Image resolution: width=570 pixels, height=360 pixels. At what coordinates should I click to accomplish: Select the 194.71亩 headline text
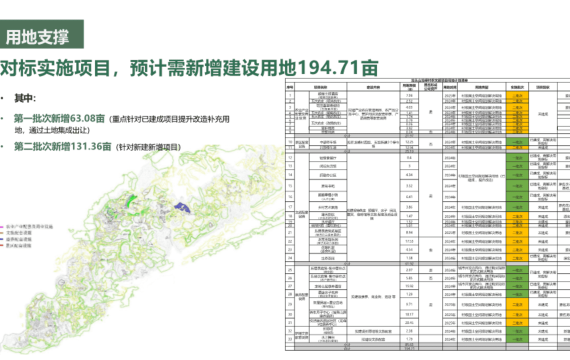[x=338, y=68]
